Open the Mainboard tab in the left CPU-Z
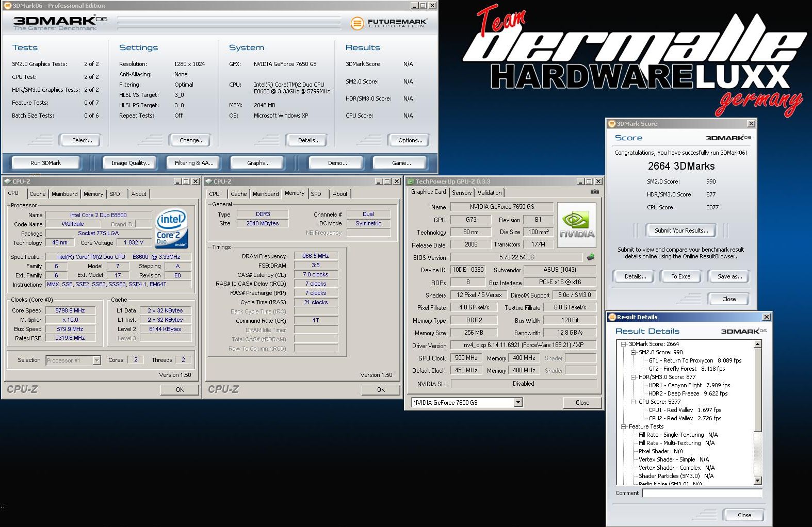812x527 pixels. [x=64, y=194]
